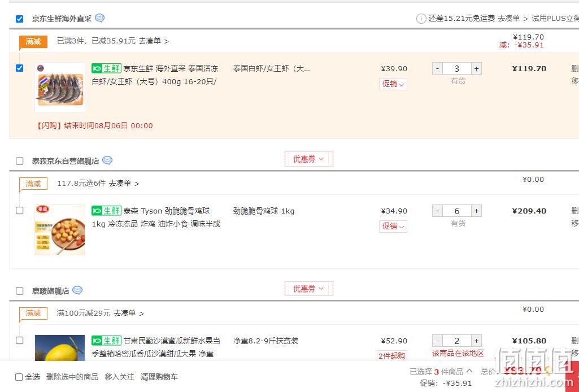Screen dimensions: 579x392
Task: Expand the 已选择 3 件商品 arrow
Action: click(469, 371)
